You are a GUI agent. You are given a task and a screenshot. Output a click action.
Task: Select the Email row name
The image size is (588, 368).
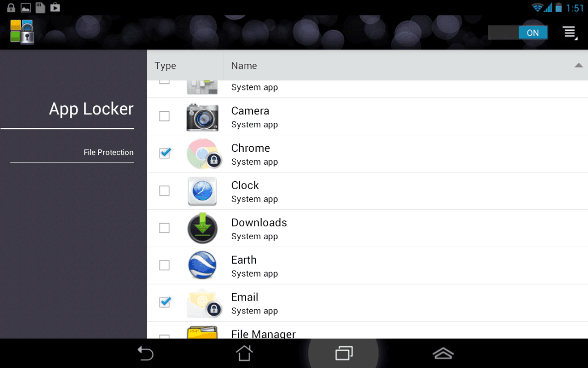pos(245,297)
